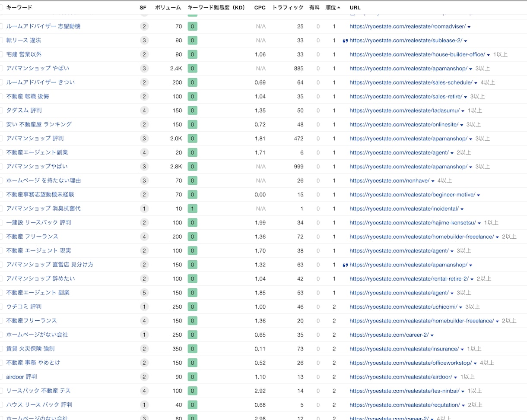Open the airdoor URL link

point(401,377)
